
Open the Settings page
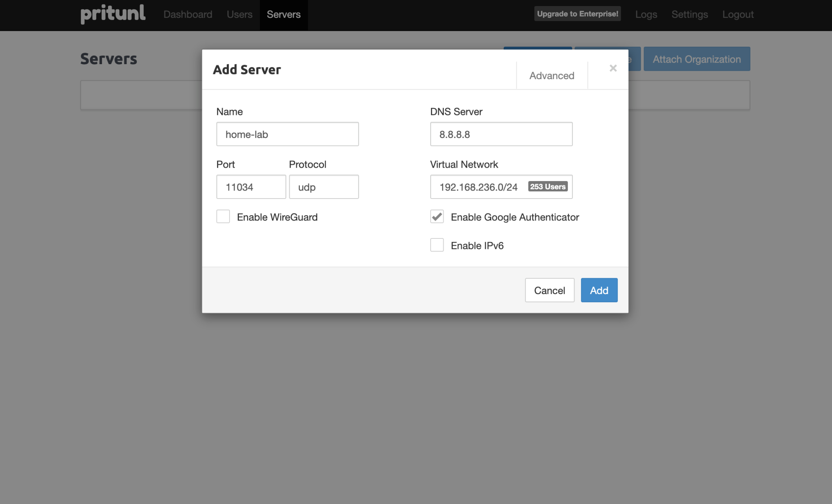coord(689,15)
